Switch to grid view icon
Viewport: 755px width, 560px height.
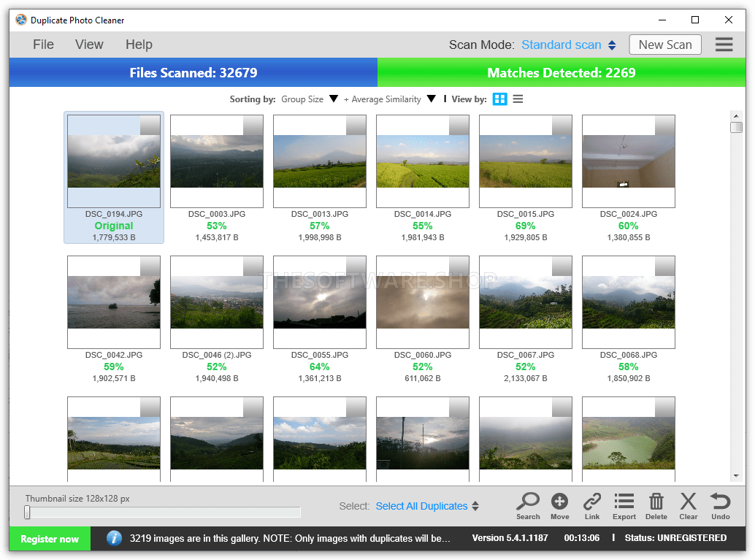[499, 99]
